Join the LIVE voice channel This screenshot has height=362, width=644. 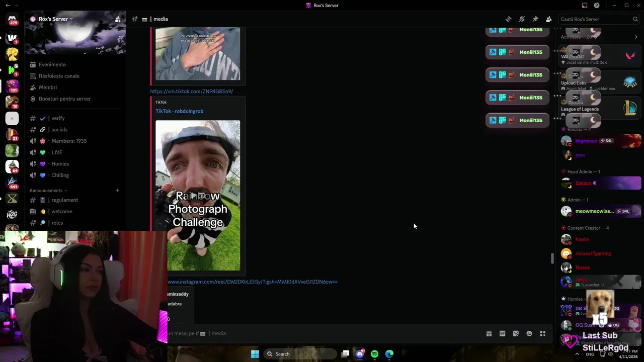click(57, 152)
